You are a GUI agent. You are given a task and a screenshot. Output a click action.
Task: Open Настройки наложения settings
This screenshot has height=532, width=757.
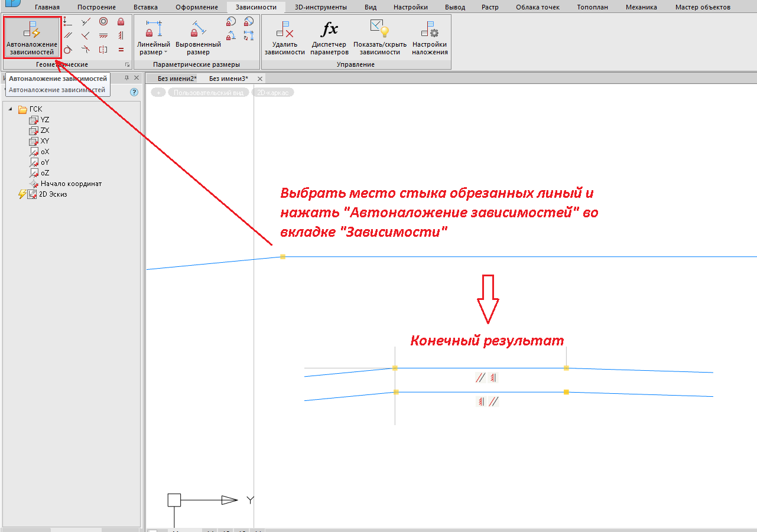(x=430, y=37)
